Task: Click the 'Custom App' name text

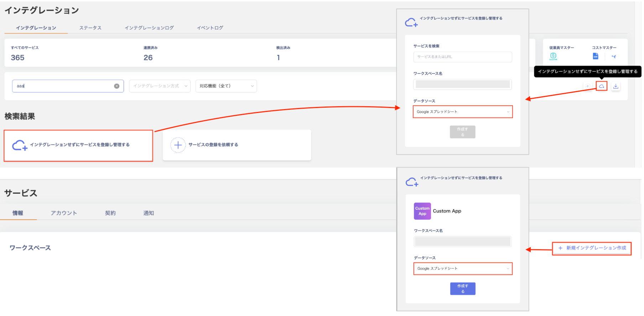Action: click(447, 211)
